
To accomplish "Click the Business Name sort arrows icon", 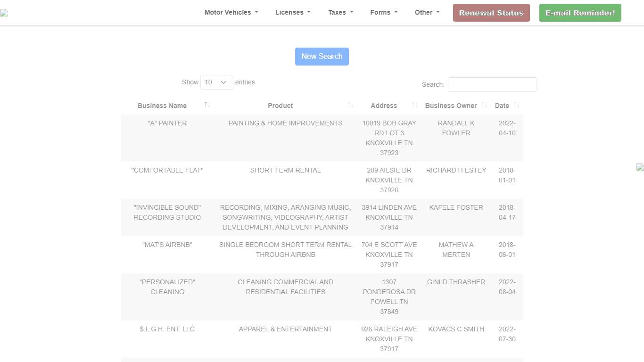I will (x=207, y=105).
